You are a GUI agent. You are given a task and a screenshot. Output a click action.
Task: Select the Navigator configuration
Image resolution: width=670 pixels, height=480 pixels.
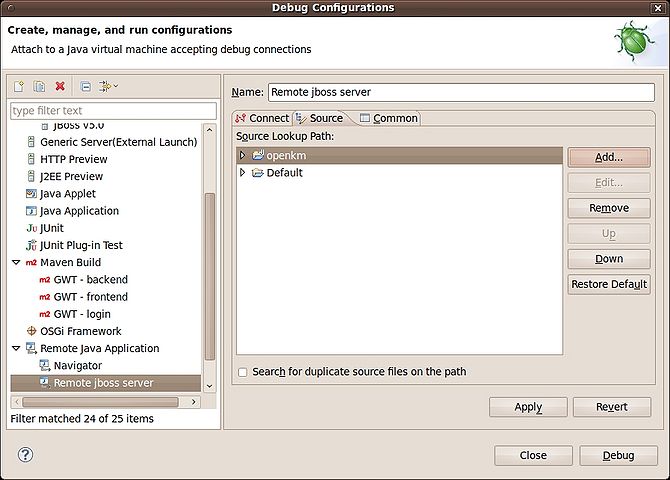tap(78, 366)
